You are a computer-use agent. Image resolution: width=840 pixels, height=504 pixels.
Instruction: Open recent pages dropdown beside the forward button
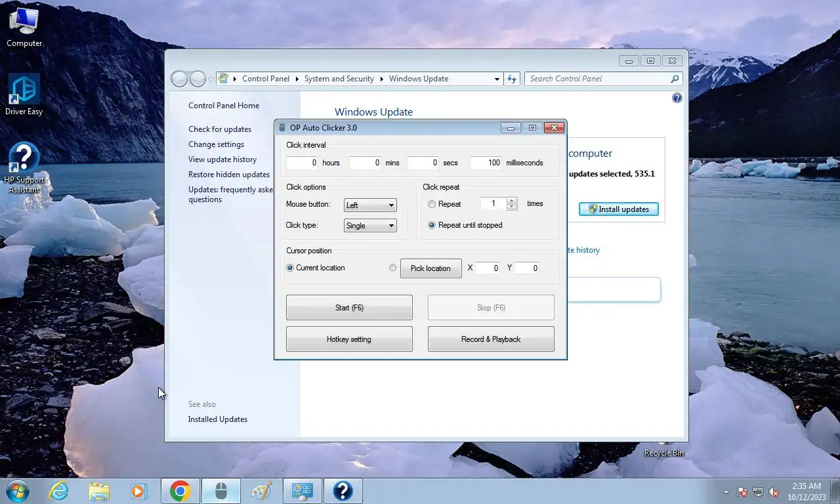point(211,79)
